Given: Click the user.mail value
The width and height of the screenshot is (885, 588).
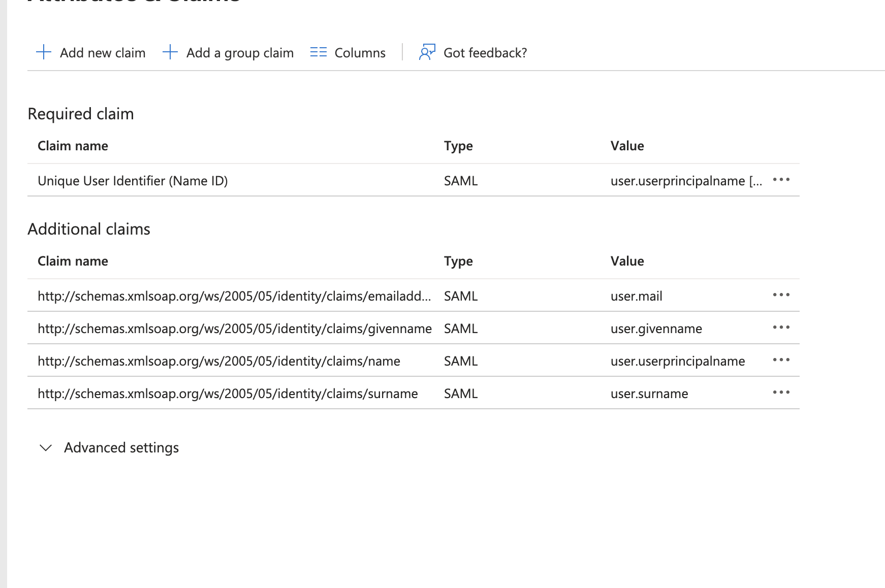Looking at the screenshot, I should (637, 296).
